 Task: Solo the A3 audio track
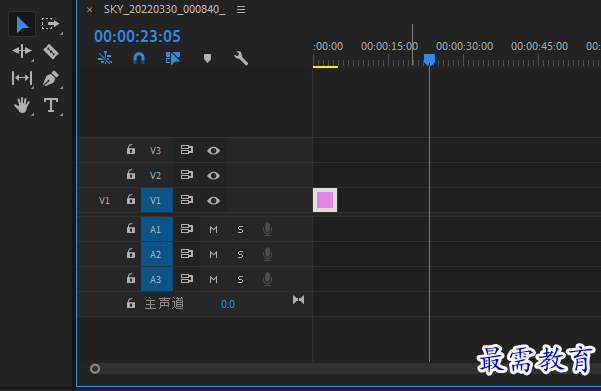pos(240,279)
